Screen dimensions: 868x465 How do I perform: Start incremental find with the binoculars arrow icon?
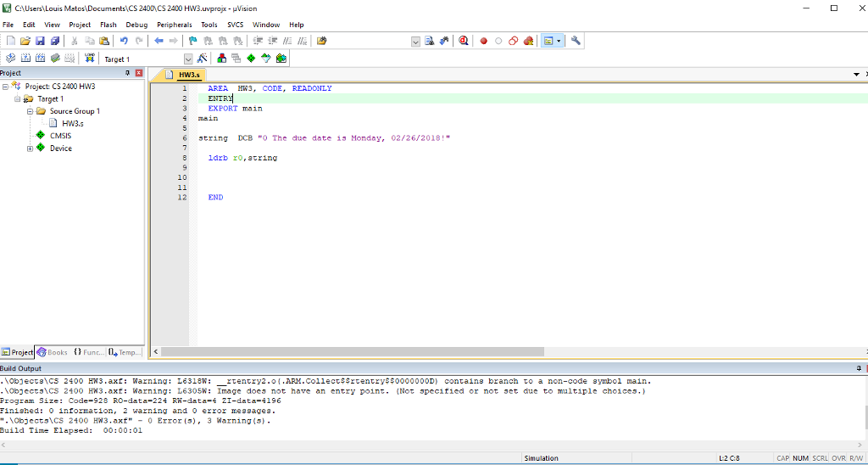pos(443,41)
